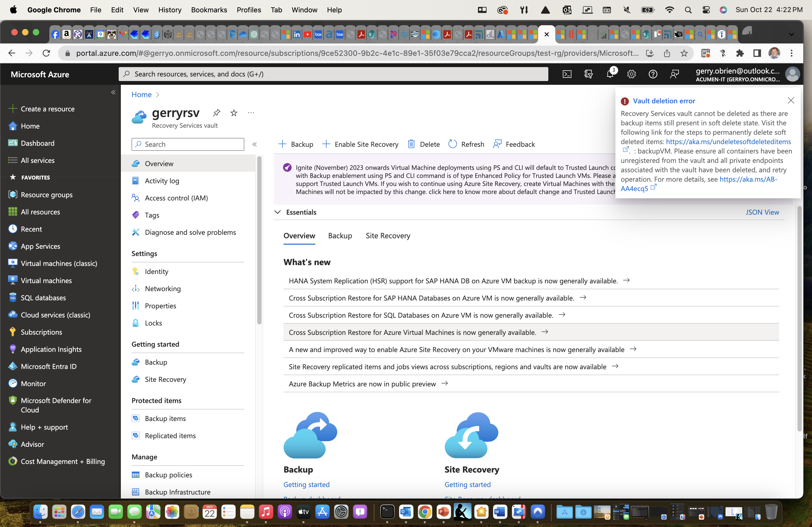
Task: Open the account avatar menu
Action: pyautogui.click(x=792, y=74)
